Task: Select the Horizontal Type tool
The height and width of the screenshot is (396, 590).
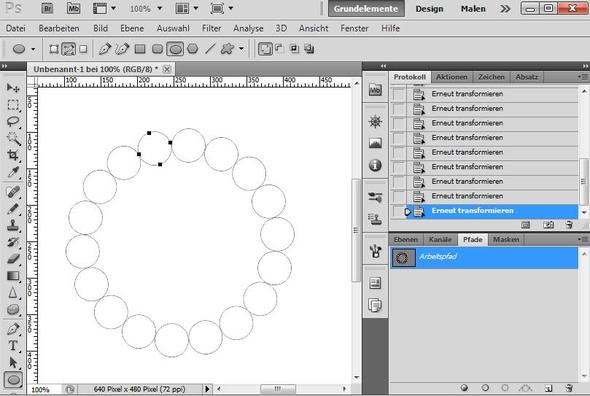Action: point(13,345)
